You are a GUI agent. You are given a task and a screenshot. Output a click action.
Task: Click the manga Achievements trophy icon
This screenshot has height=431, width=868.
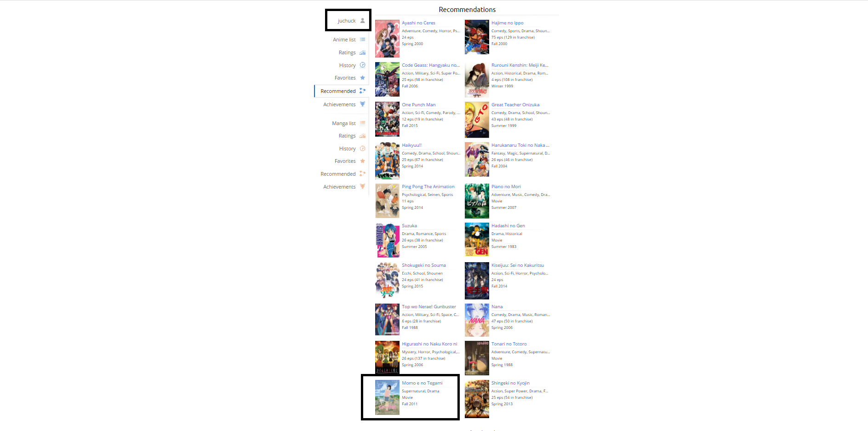362,187
